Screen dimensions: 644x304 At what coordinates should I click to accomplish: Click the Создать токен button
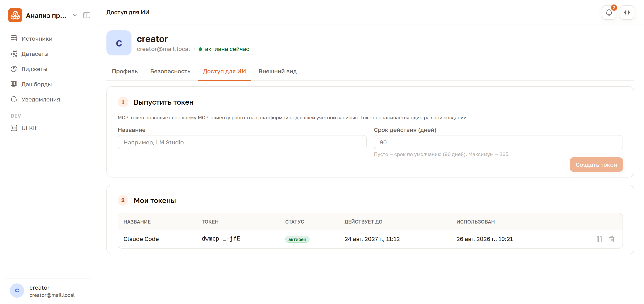596,165
